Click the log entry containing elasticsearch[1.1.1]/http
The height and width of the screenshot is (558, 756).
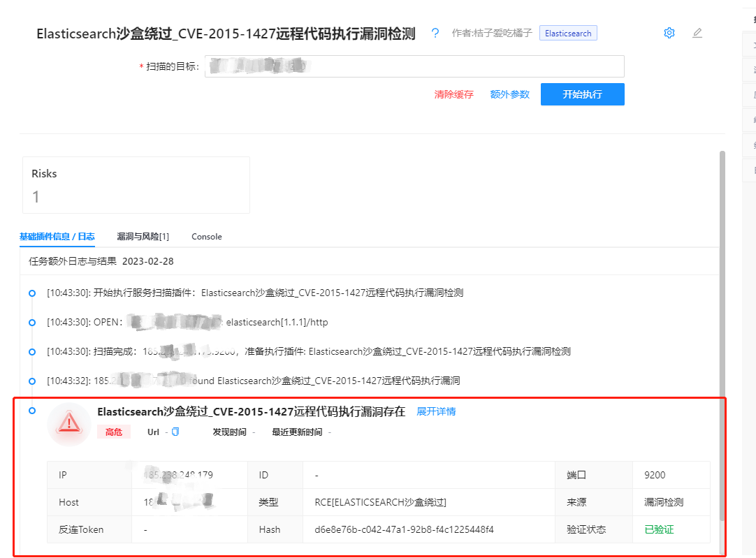187,322
